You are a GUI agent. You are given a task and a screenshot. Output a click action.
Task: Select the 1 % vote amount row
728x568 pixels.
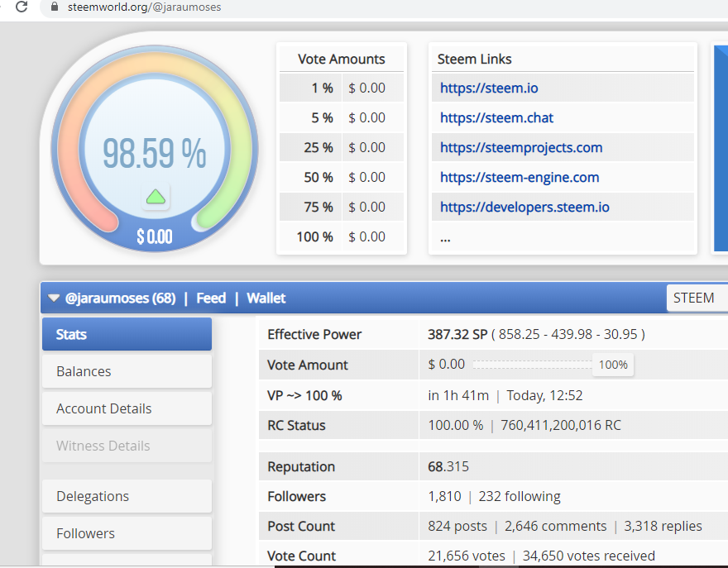pyautogui.click(x=341, y=88)
